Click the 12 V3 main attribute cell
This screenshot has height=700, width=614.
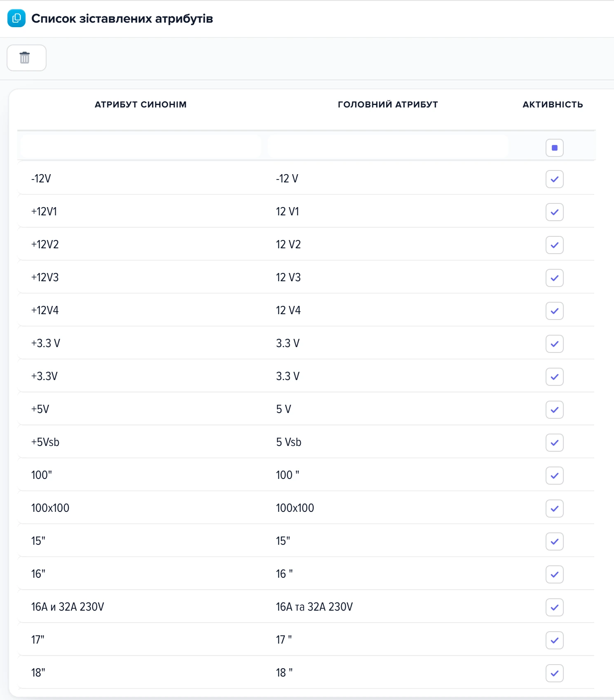pyautogui.click(x=288, y=278)
